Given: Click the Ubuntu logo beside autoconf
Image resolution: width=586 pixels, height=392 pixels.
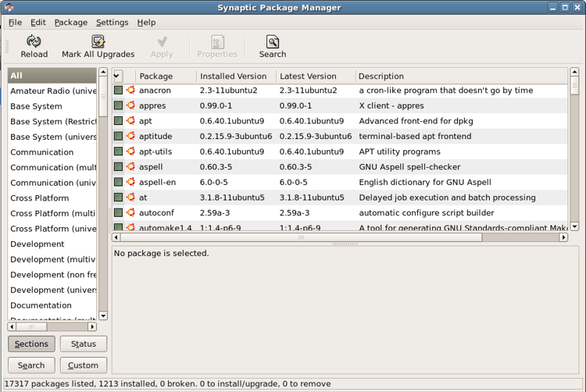Looking at the screenshot, I should click(130, 212).
